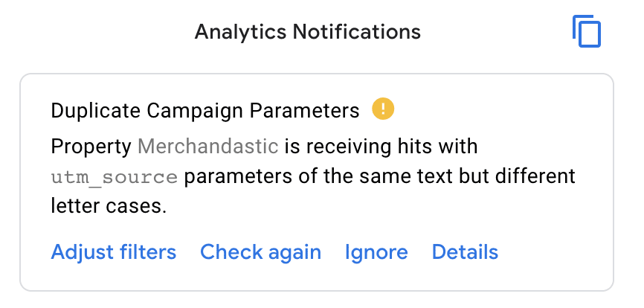The width and height of the screenshot is (644, 308).
Task: Select the Check again link
Action: (x=261, y=252)
